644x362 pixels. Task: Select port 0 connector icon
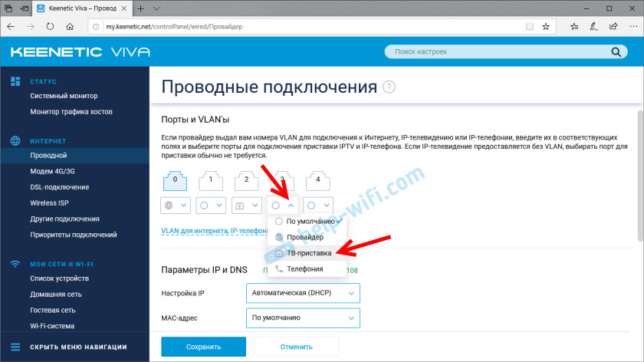pos(175,181)
